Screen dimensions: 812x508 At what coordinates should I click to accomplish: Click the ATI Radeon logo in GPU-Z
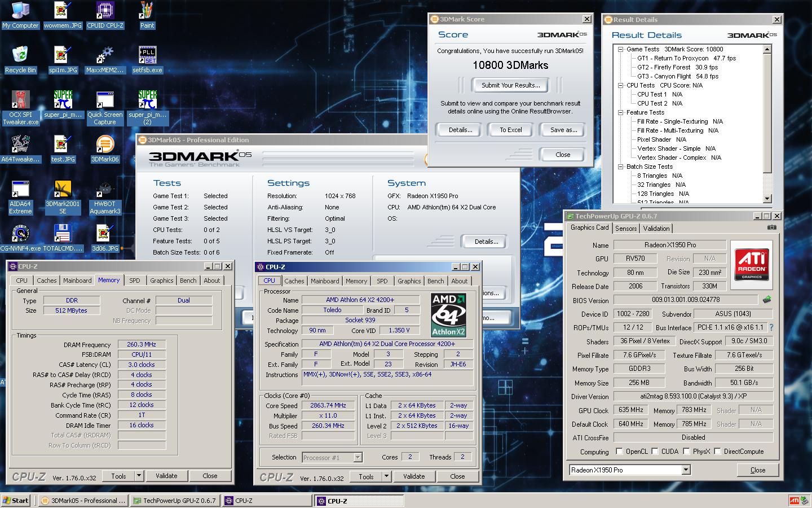752,264
